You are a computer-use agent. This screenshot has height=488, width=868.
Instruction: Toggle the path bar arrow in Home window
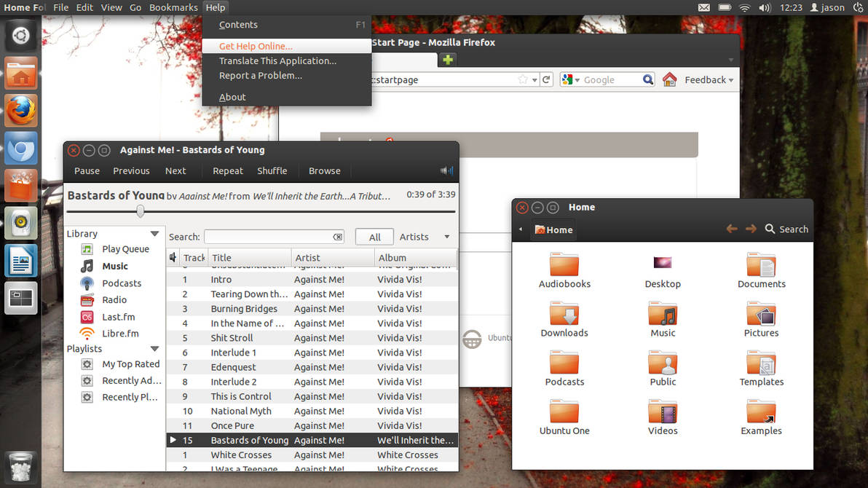tap(521, 229)
